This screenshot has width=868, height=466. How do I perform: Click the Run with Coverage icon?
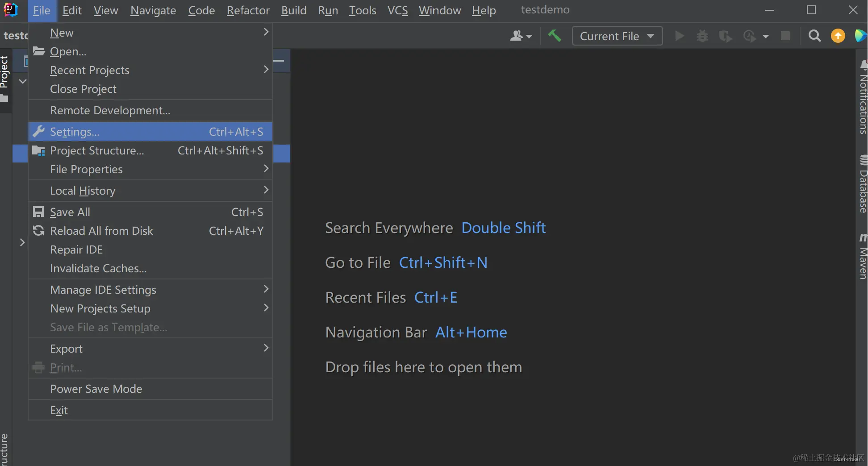(726, 36)
